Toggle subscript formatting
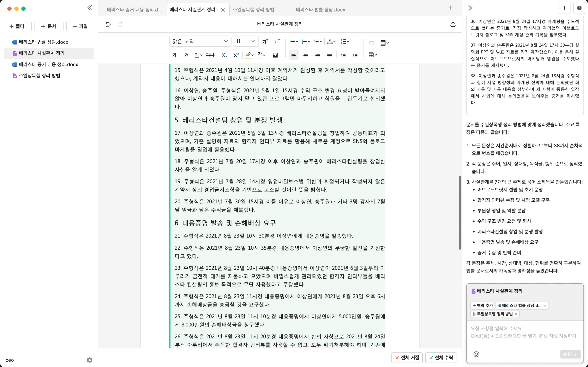Image resolution: width=588 pixels, height=367 pixels. [224, 55]
